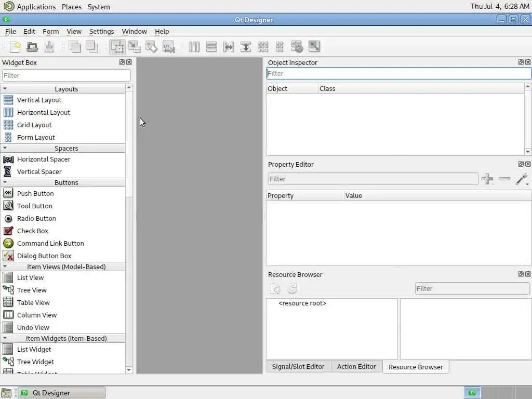Switch to Signal/Slot Editor tab
This screenshot has width=532, height=399.
[x=298, y=367]
